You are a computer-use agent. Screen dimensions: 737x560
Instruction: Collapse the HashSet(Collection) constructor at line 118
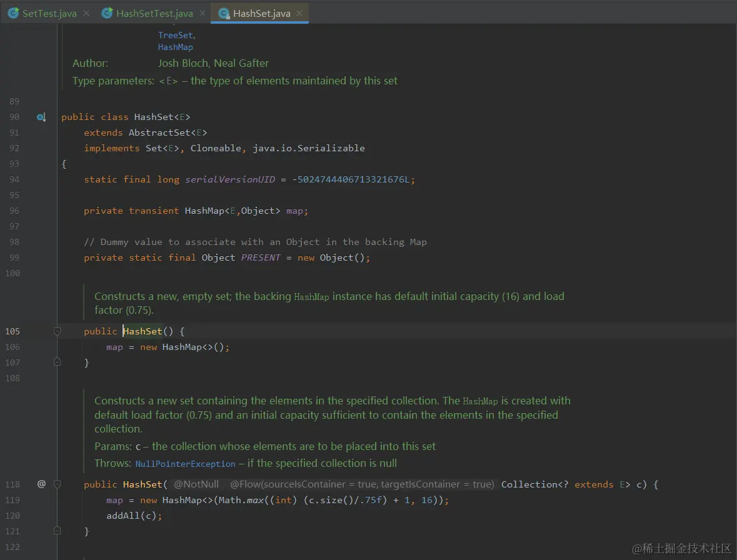[x=57, y=484]
